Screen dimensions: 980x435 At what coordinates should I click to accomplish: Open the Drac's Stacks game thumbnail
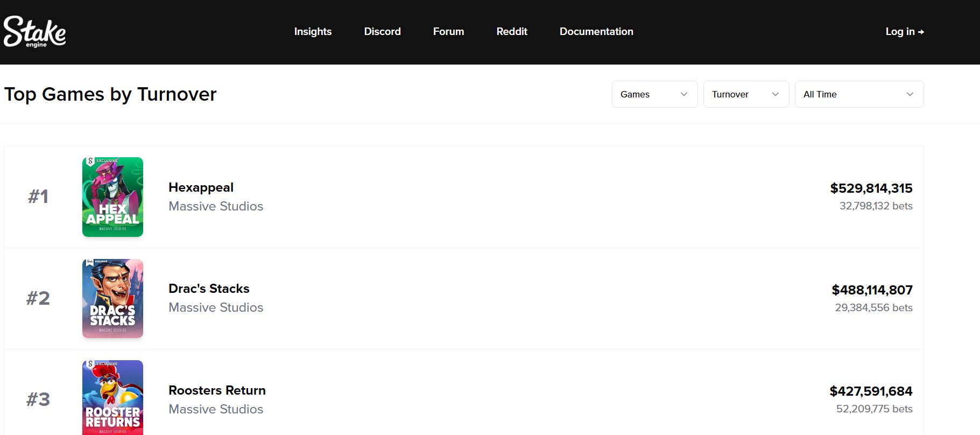coord(112,299)
